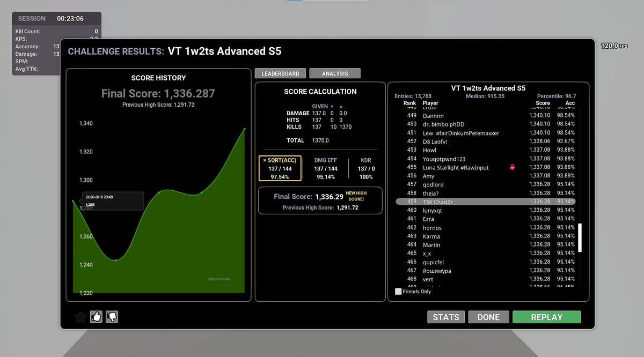Give the challenge a thumbs down
Viewport: 644px width, 357px height.
point(112,317)
